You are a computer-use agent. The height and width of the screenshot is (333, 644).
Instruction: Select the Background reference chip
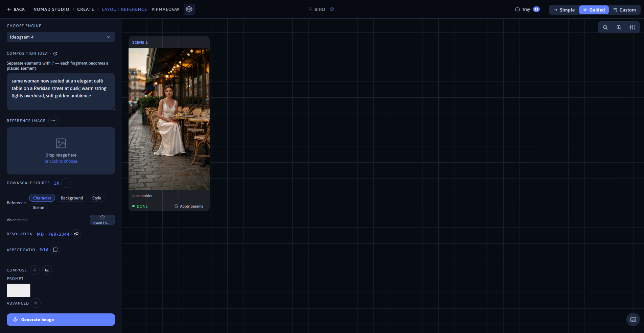click(x=72, y=198)
